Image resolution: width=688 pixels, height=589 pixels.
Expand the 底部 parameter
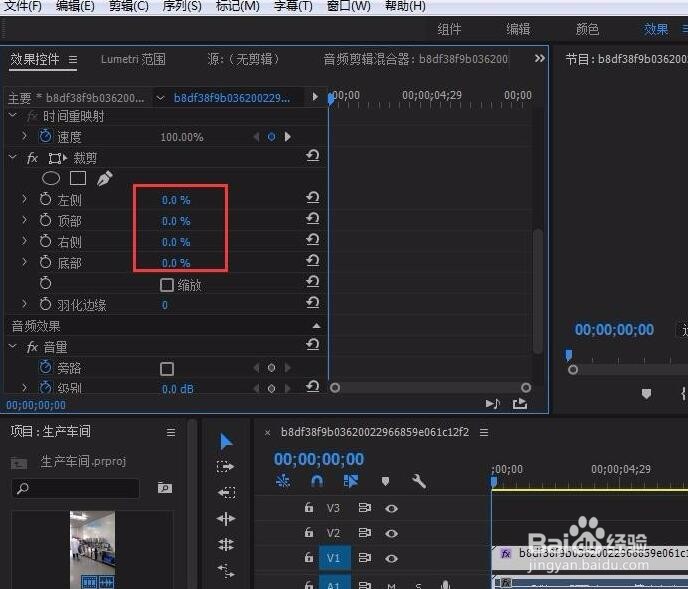click(x=24, y=262)
